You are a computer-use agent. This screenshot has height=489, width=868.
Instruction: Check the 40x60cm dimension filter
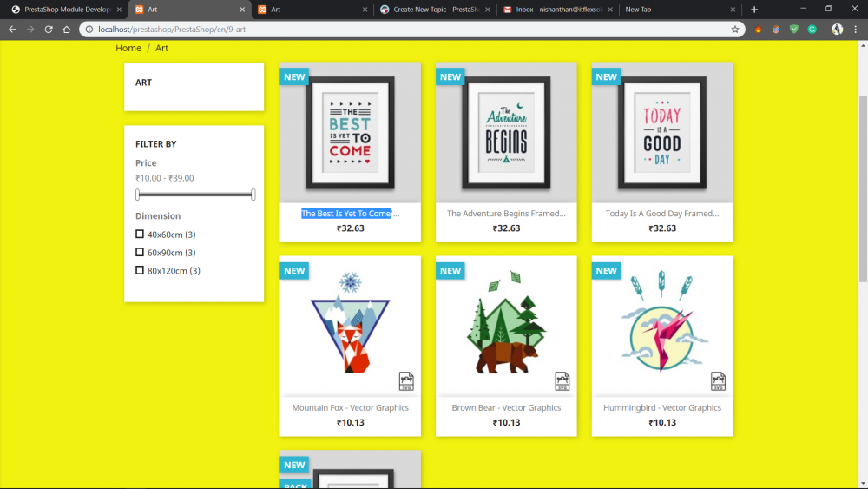click(x=140, y=235)
